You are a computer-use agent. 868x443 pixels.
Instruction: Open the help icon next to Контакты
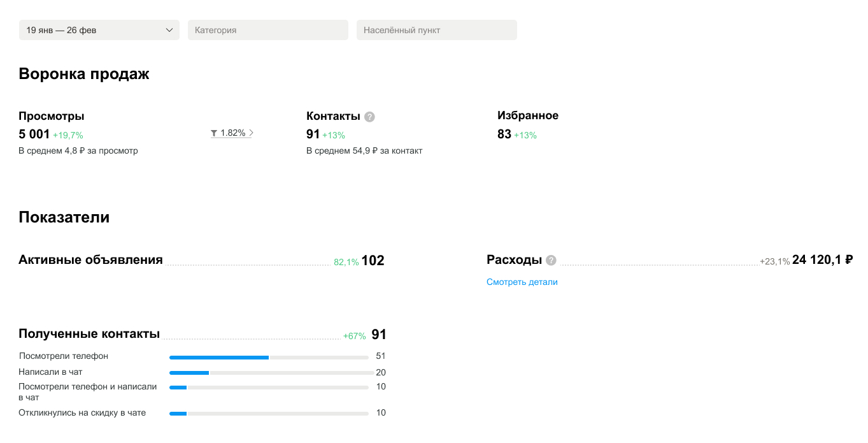point(369,117)
